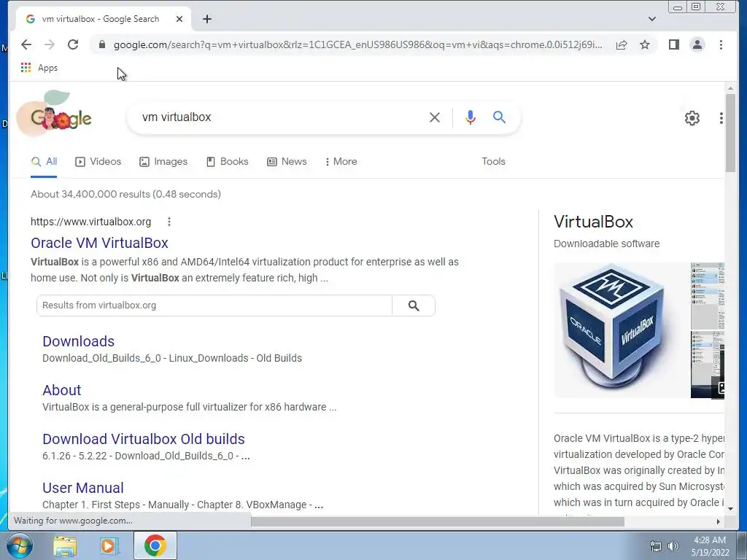This screenshot has width=747, height=560.
Task: Open the Apps bookmark shortcut
Action: 39,68
